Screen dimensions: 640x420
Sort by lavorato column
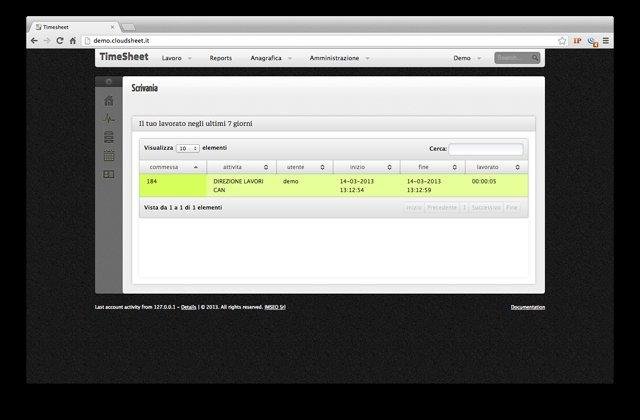tap(497, 167)
